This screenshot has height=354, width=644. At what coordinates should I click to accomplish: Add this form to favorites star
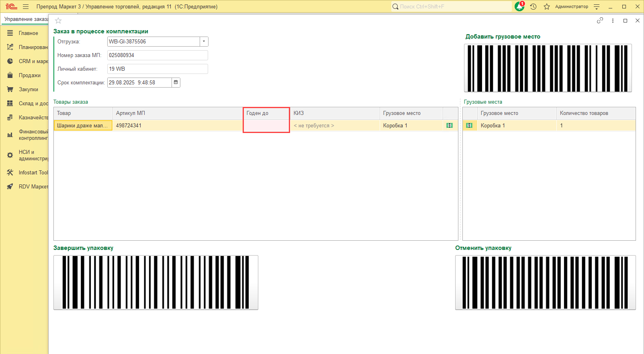tap(58, 20)
